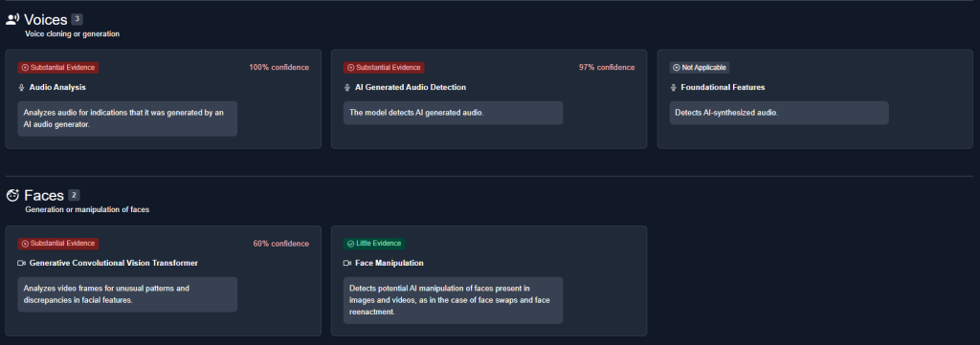Click Substantial Evidence badge on AI Generated Audio Detection
This screenshot has width=980, height=345.
pyautogui.click(x=384, y=68)
